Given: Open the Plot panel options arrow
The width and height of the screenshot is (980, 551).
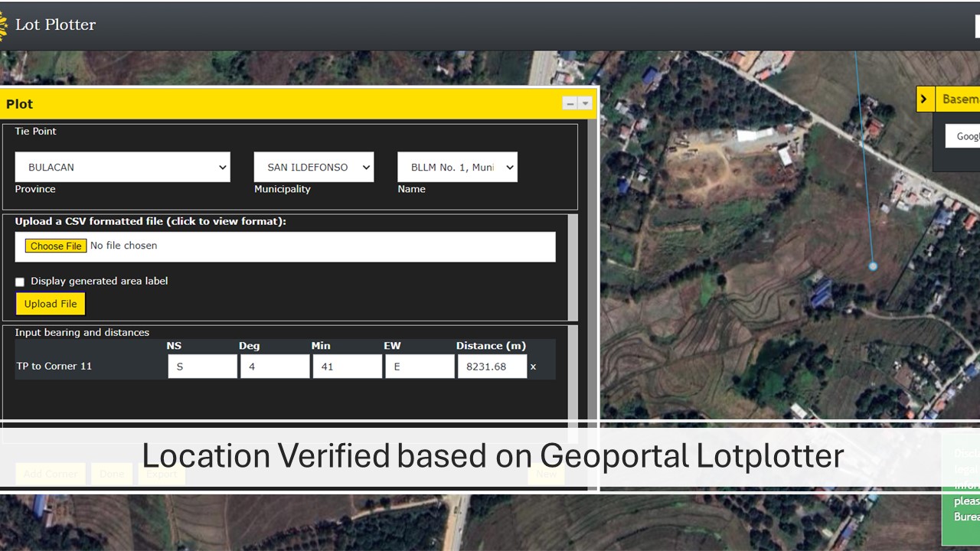Looking at the screenshot, I should tap(586, 103).
